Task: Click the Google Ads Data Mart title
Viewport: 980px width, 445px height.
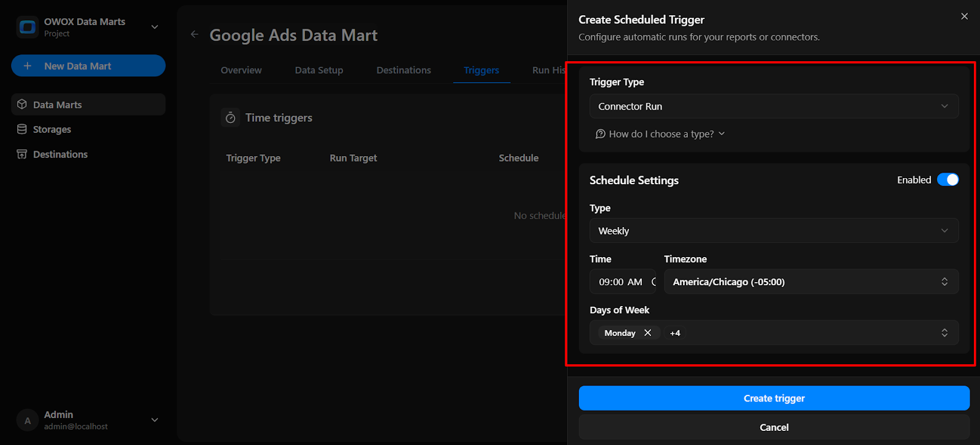Action: coord(293,36)
